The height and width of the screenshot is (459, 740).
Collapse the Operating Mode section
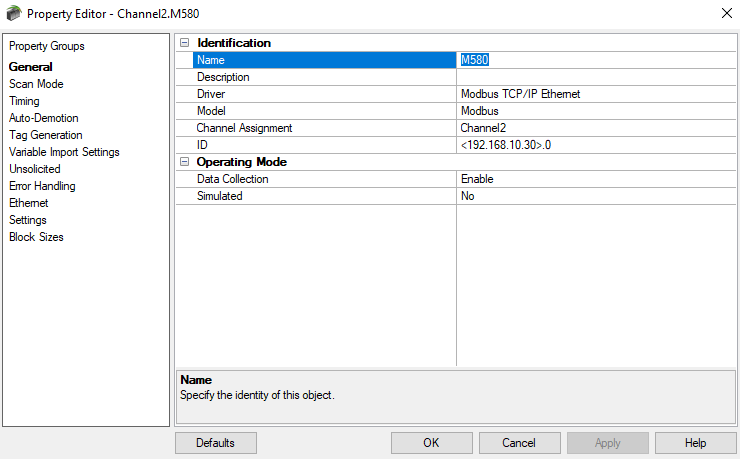tap(183, 162)
